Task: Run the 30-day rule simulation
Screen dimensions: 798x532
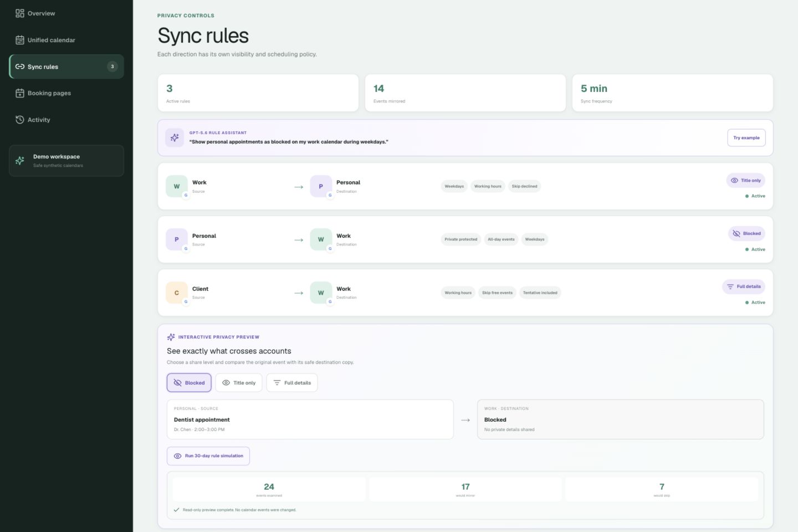Action: click(208, 456)
